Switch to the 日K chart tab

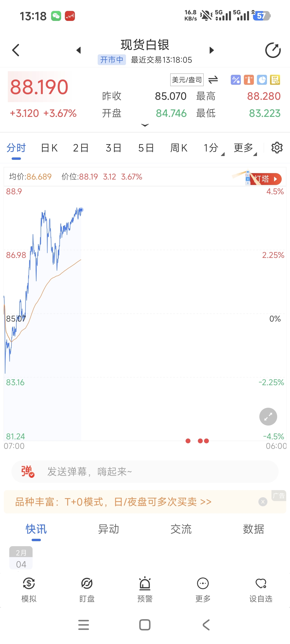click(x=49, y=148)
